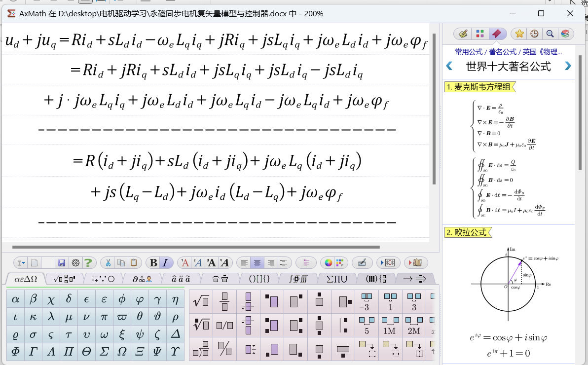588x365 pixels.
Task: Go to previous formula page chevron
Action: [x=449, y=66]
